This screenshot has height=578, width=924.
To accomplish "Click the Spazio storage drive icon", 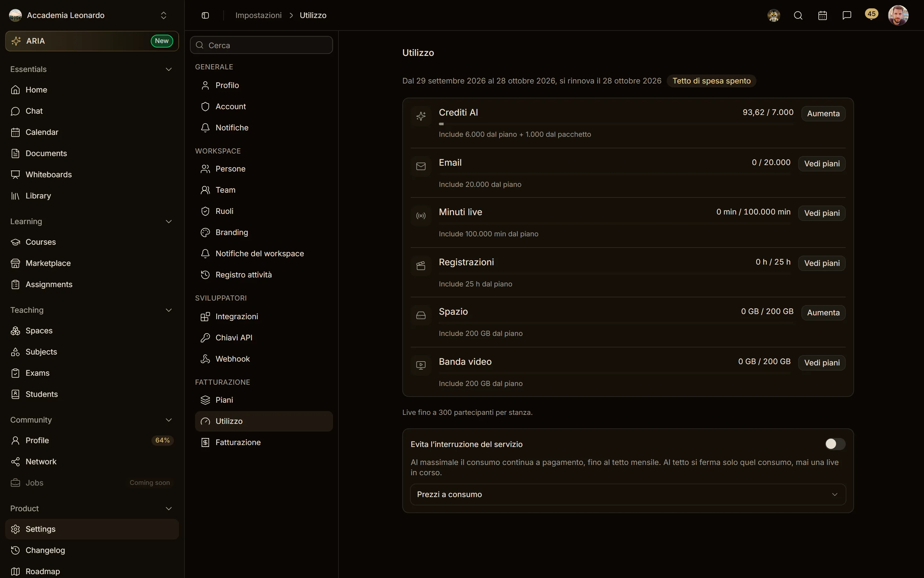I will [421, 315].
